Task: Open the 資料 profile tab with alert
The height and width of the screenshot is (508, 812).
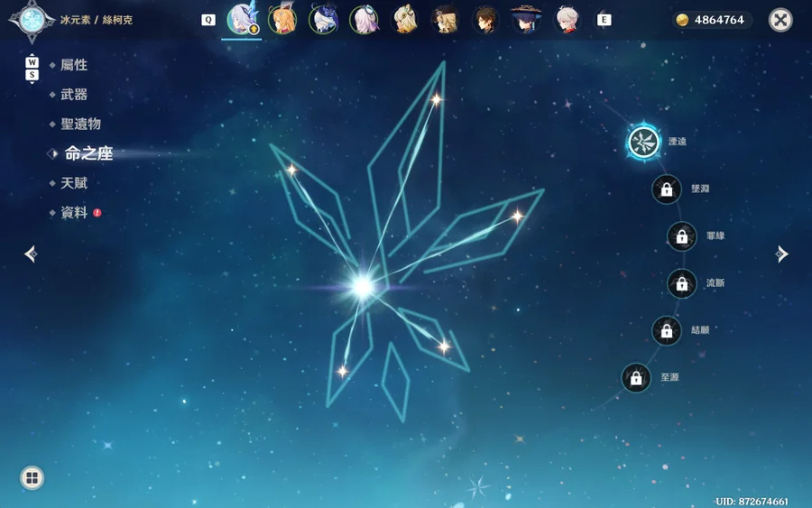Action: (x=75, y=212)
